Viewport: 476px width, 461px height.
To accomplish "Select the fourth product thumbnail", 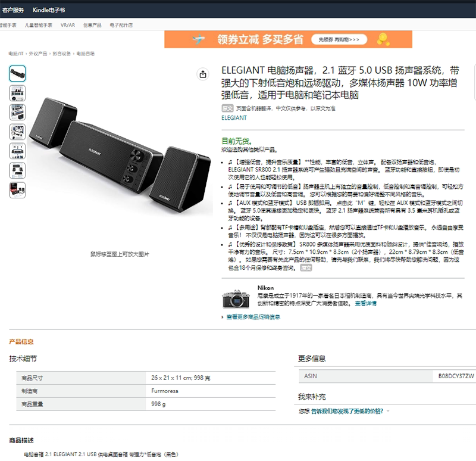I will [x=17, y=132].
